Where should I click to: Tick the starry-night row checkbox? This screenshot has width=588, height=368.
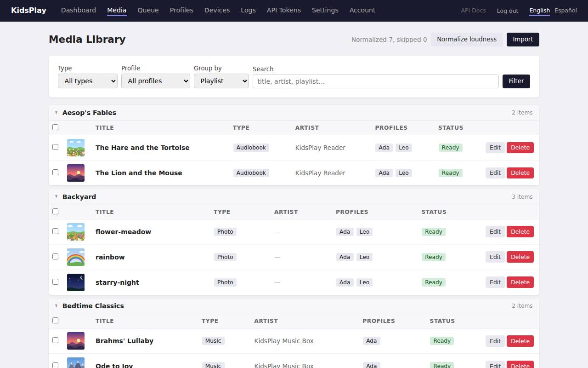click(56, 282)
